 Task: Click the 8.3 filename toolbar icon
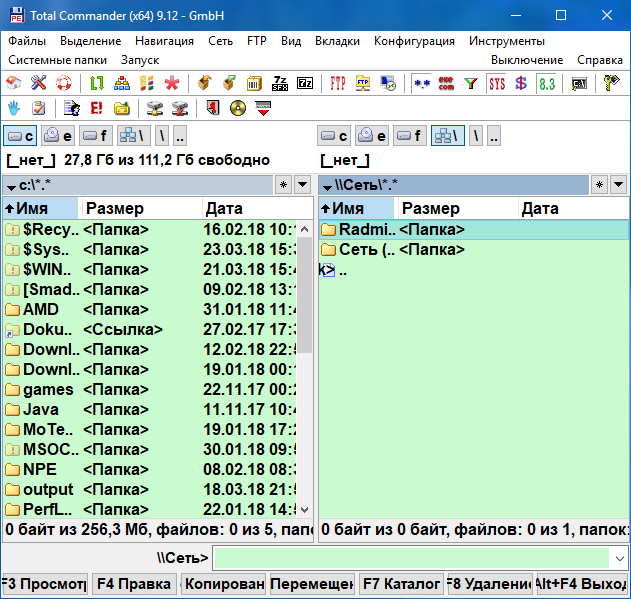click(x=546, y=83)
